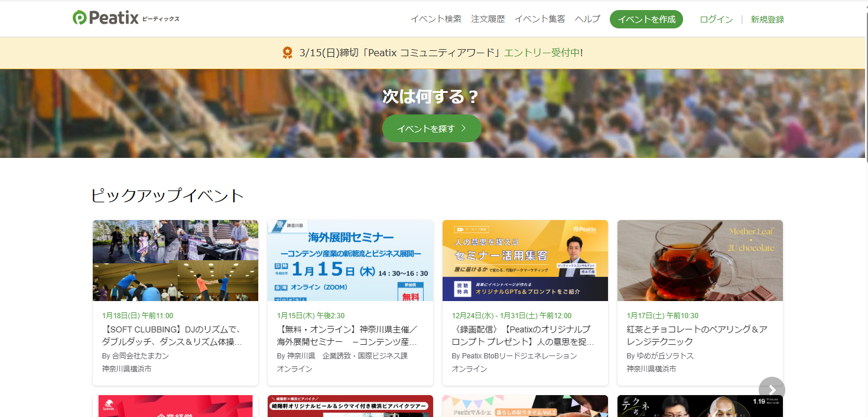This screenshot has height=417, width=868.
Task: Click the award medal icon in banner
Action: pos(288,53)
